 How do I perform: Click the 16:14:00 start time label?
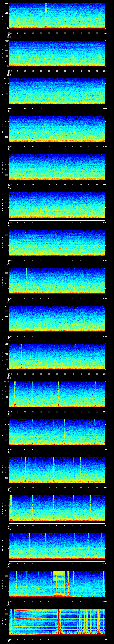9,261
